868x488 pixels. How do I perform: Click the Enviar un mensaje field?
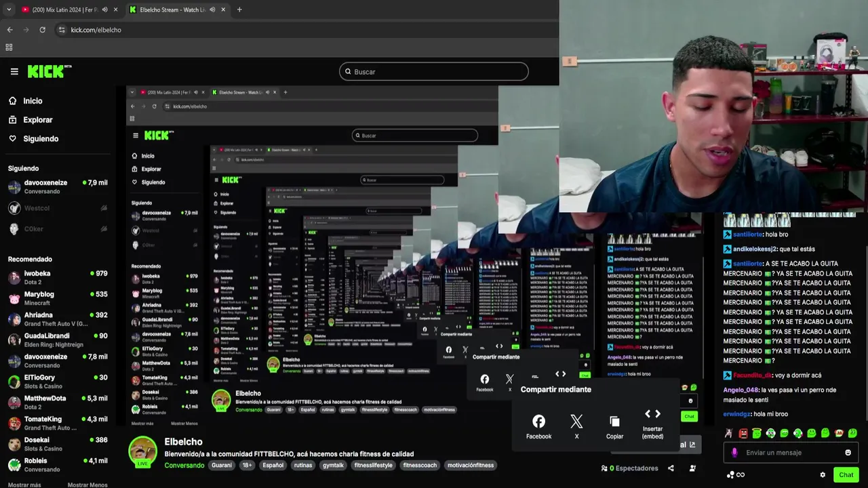pos(791,453)
